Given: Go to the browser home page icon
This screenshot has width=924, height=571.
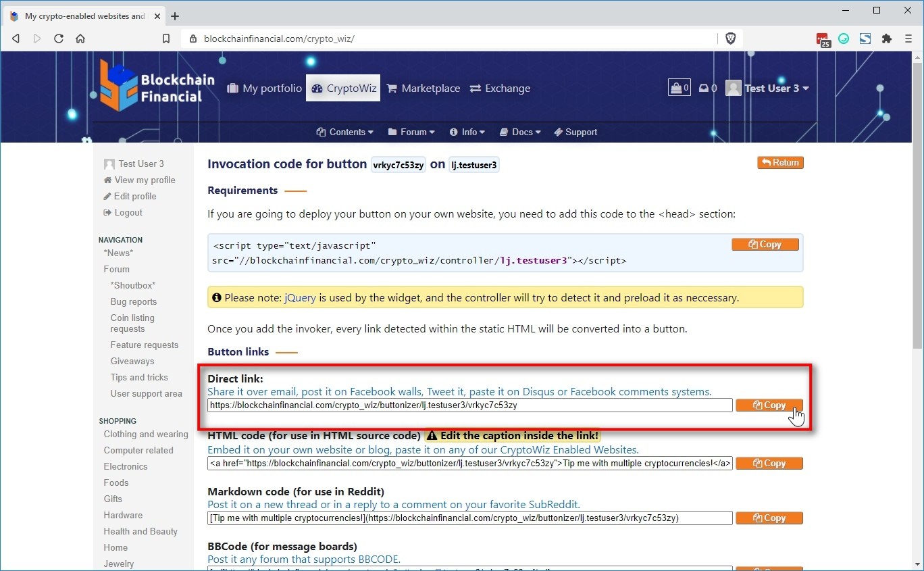Looking at the screenshot, I should (80, 39).
